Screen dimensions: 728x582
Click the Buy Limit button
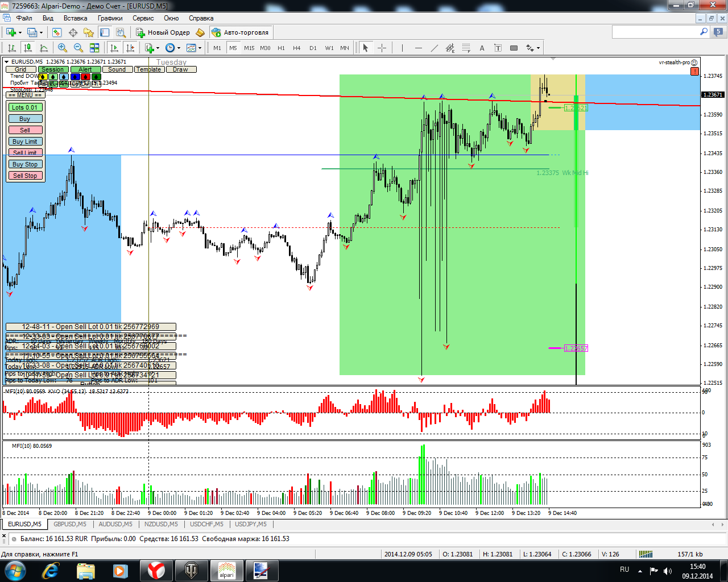coord(25,142)
